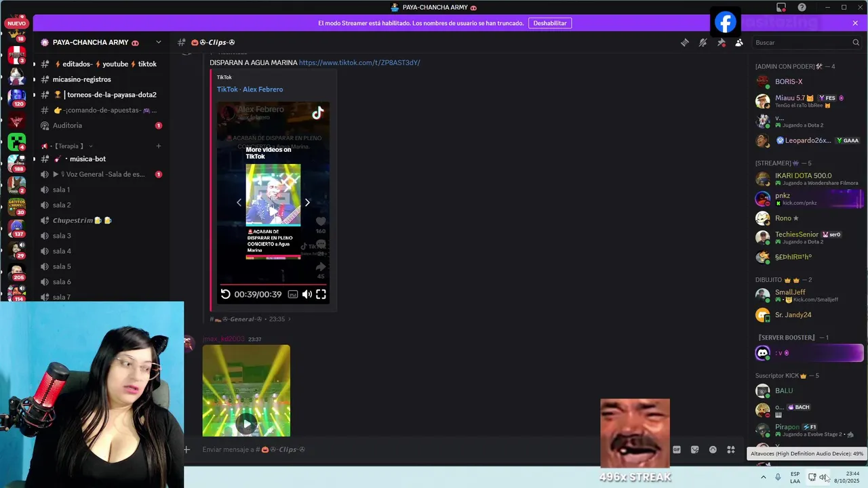Image resolution: width=868 pixels, height=488 pixels.
Task: Click the taskbar microphone icon
Action: [778, 477]
